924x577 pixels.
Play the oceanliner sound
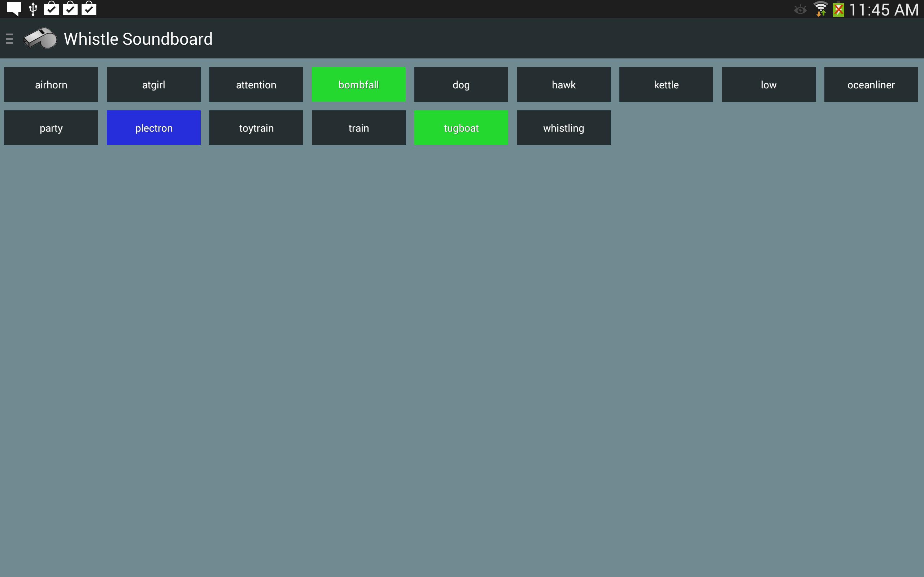pyautogui.click(x=871, y=84)
